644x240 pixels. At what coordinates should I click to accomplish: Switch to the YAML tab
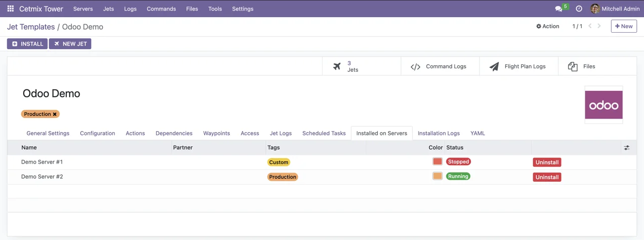pyautogui.click(x=477, y=133)
